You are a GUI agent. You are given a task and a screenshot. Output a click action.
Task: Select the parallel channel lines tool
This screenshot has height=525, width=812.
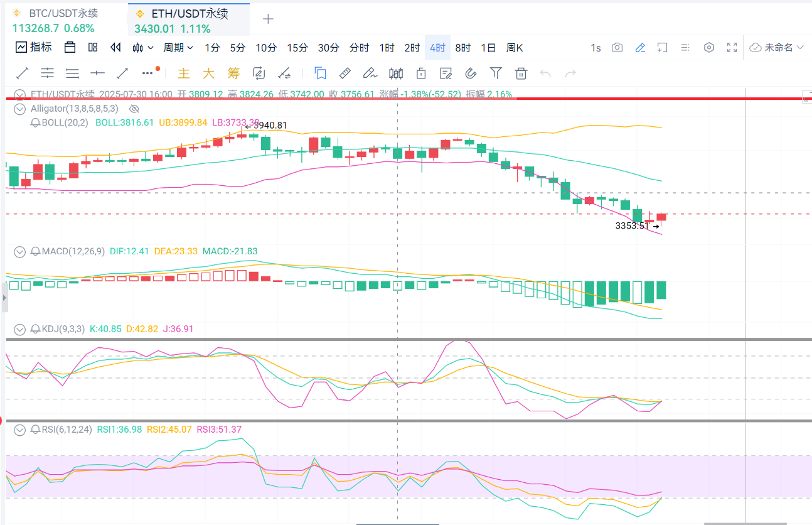[47, 73]
